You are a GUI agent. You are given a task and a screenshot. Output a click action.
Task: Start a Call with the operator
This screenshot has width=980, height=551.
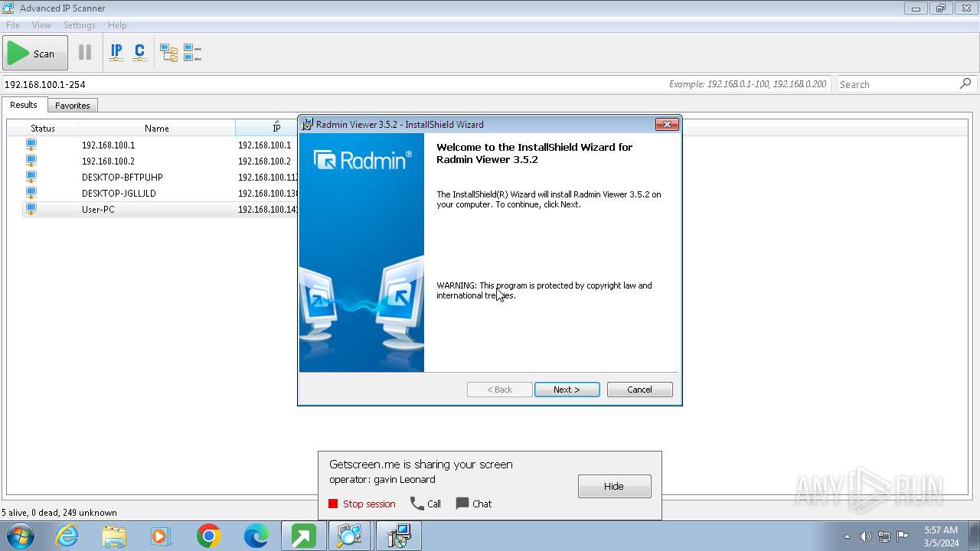point(426,504)
